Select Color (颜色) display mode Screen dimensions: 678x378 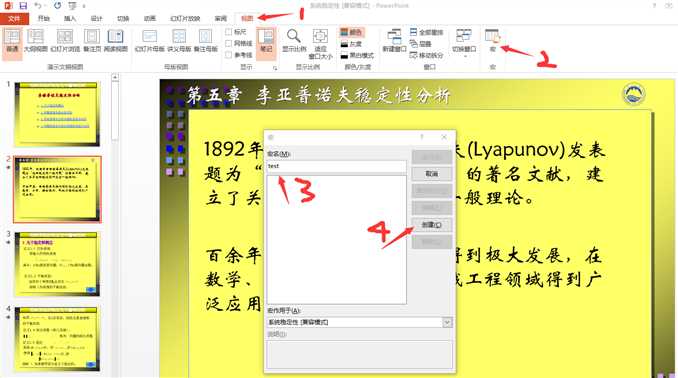coord(352,32)
